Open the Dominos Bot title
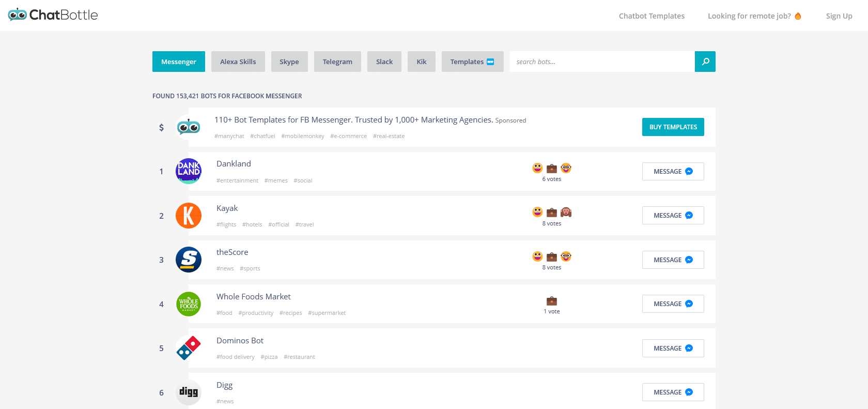This screenshot has height=409, width=868. click(x=240, y=341)
